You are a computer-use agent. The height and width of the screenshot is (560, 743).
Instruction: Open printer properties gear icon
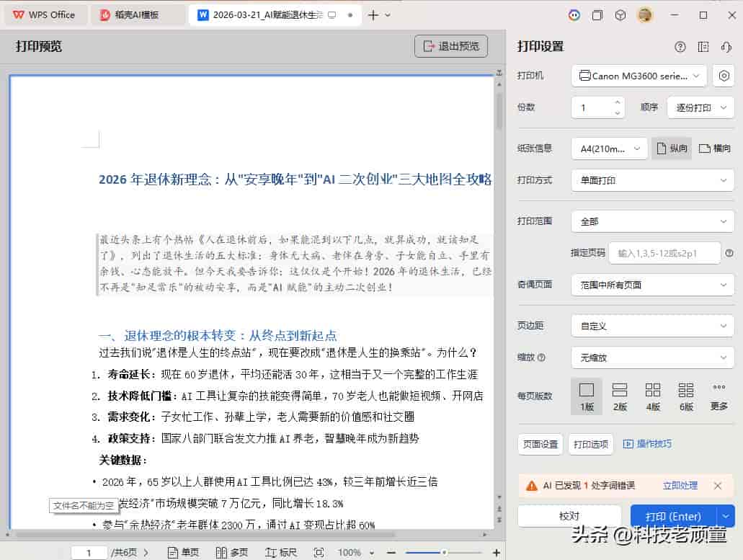(724, 76)
